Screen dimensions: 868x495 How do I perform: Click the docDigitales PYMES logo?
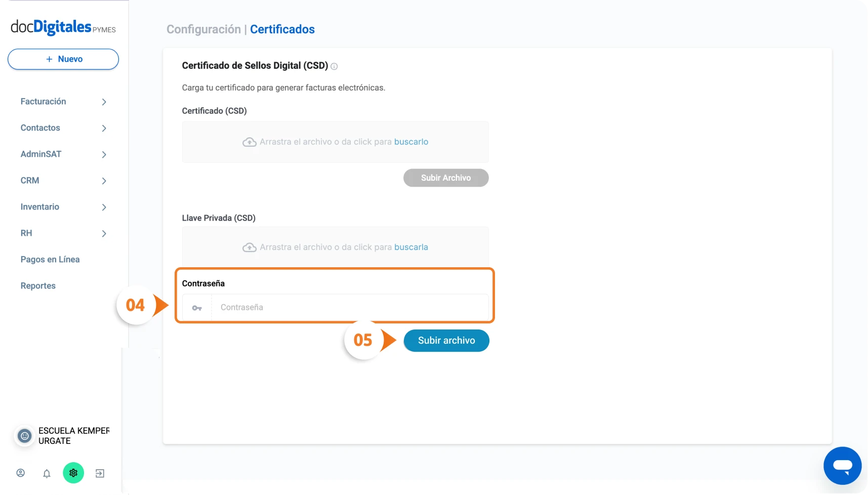tap(63, 27)
